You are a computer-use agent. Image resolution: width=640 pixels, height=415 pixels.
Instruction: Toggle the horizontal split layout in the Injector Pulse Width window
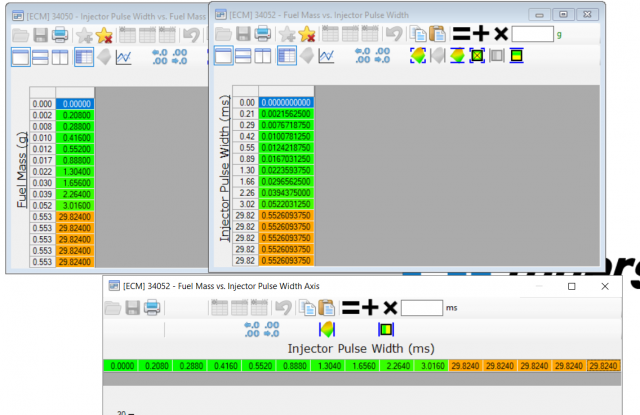(40, 57)
